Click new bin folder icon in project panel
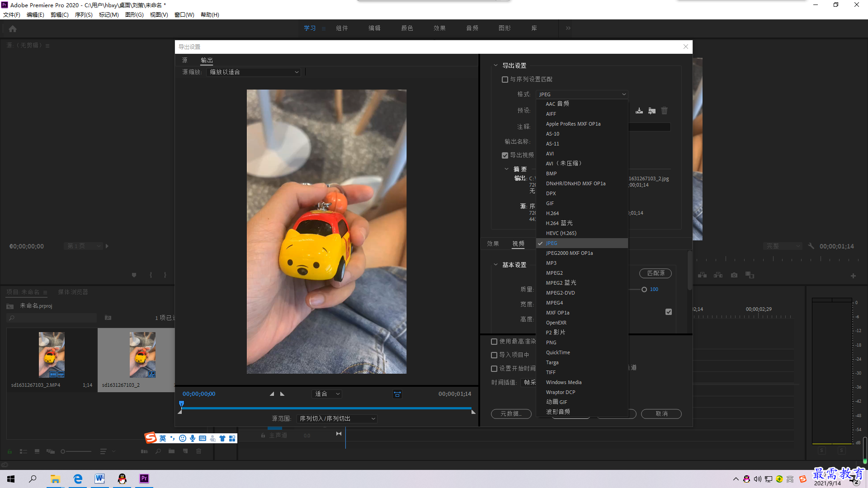868x488 pixels. click(x=171, y=451)
